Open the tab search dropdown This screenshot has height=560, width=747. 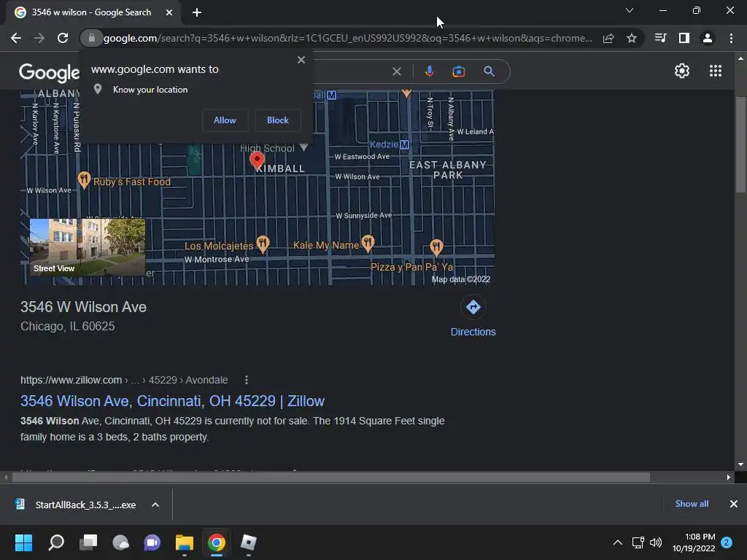coord(630,10)
